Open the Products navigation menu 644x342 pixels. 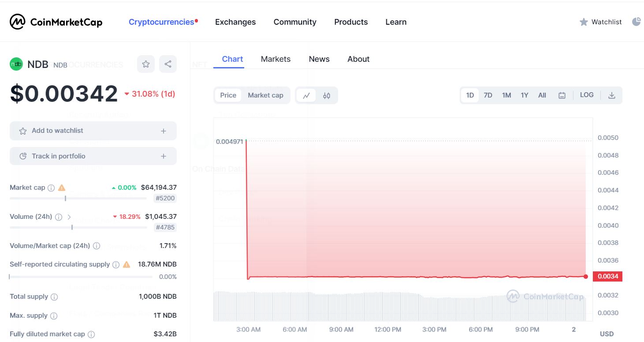point(351,22)
